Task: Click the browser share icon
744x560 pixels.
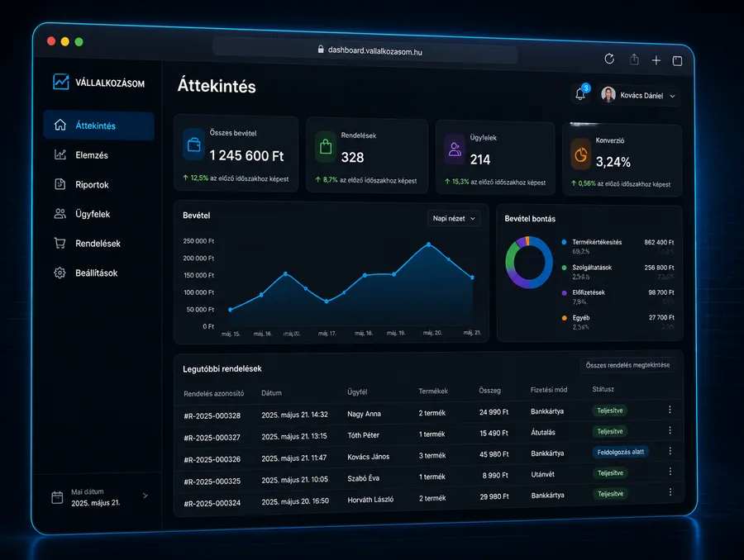Action: click(x=634, y=59)
